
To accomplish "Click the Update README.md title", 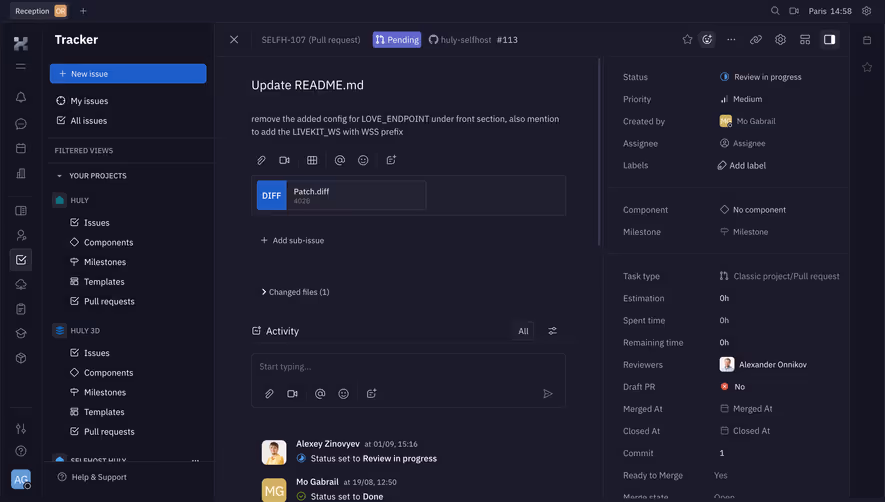I will [x=308, y=85].
